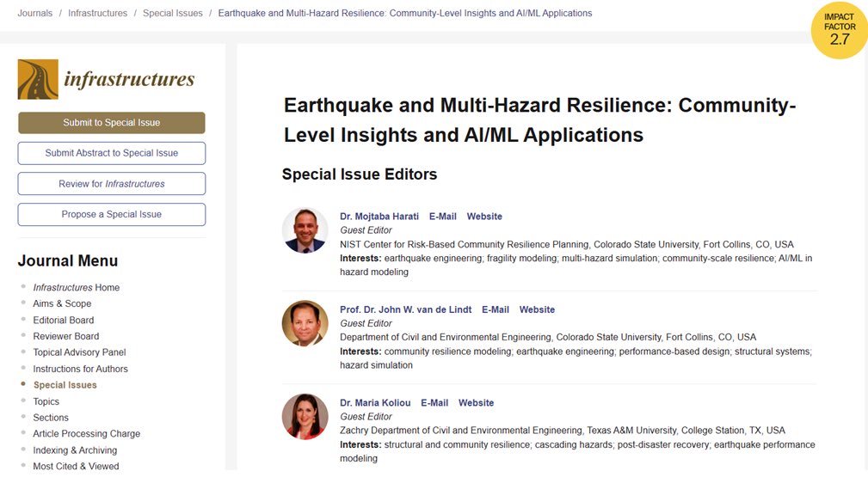Image resolution: width=868 pixels, height=477 pixels.
Task: Open Reviewer Board in Journal Menu
Action: (x=66, y=336)
